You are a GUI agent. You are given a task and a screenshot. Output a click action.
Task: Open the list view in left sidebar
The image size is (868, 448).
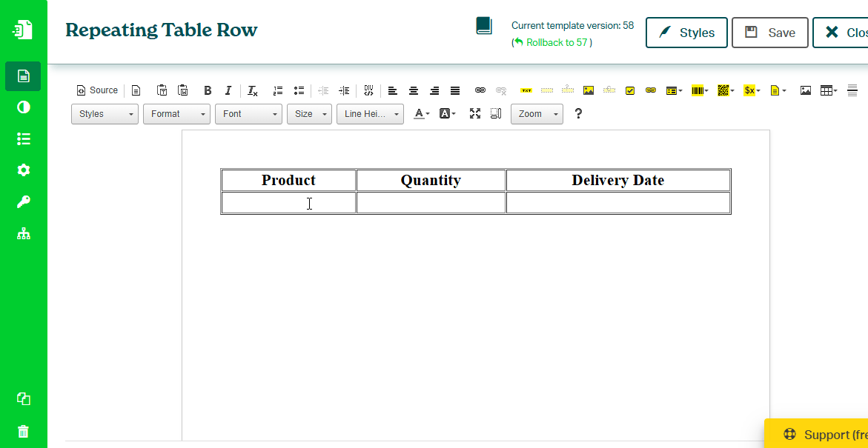click(x=24, y=138)
